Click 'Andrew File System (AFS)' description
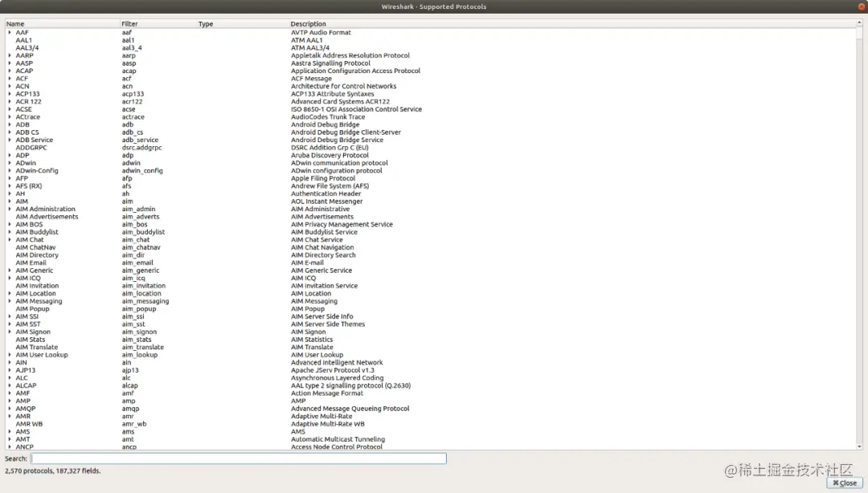Image resolution: width=868 pixels, height=493 pixels. pyautogui.click(x=330, y=186)
